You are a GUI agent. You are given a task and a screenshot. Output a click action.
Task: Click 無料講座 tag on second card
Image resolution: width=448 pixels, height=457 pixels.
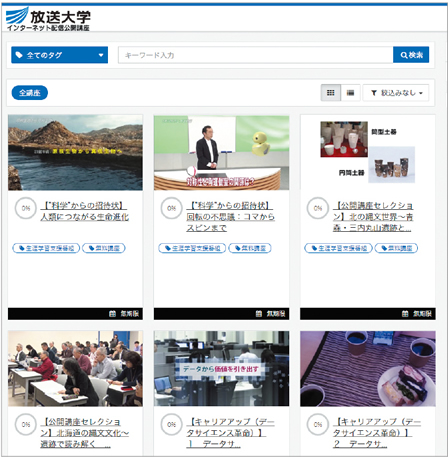click(x=250, y=248)
